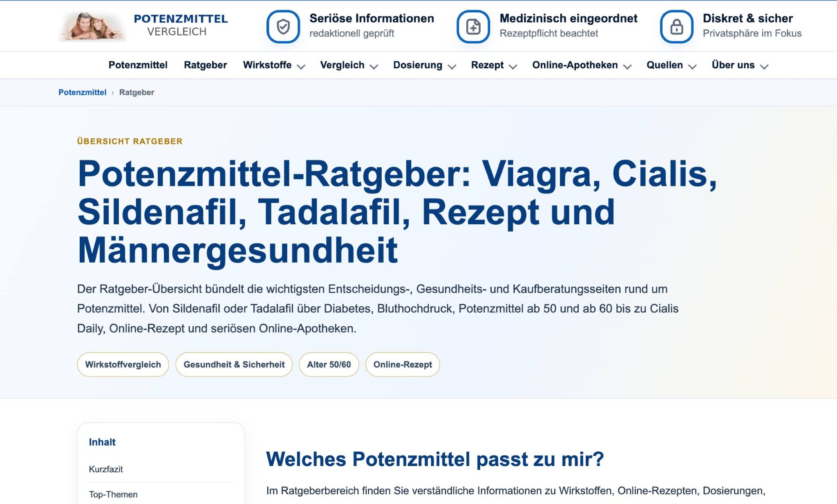
Task: Go to Potenzmittel breadcrumb link
Action: (82, 92)
